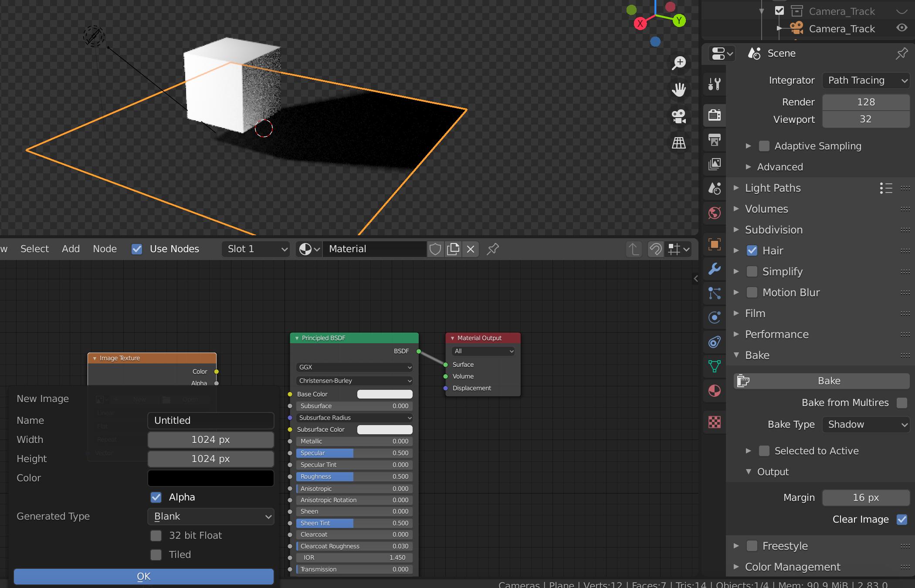Open the Node menu in shader editor

105,249
